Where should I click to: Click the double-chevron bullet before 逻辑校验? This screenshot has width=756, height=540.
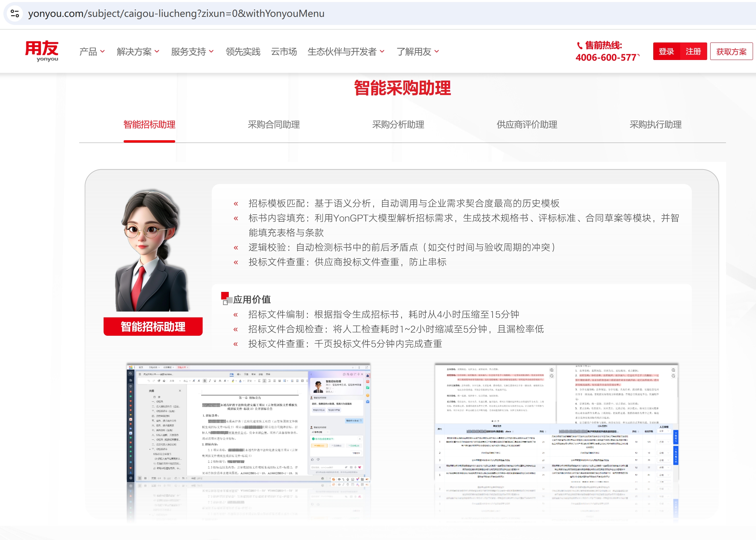pos(236,248)
